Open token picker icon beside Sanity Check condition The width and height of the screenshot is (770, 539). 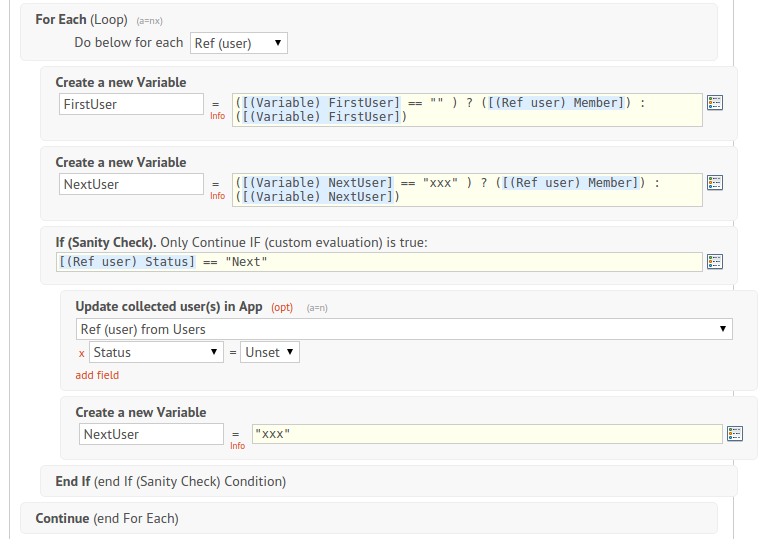pos(715,261)
